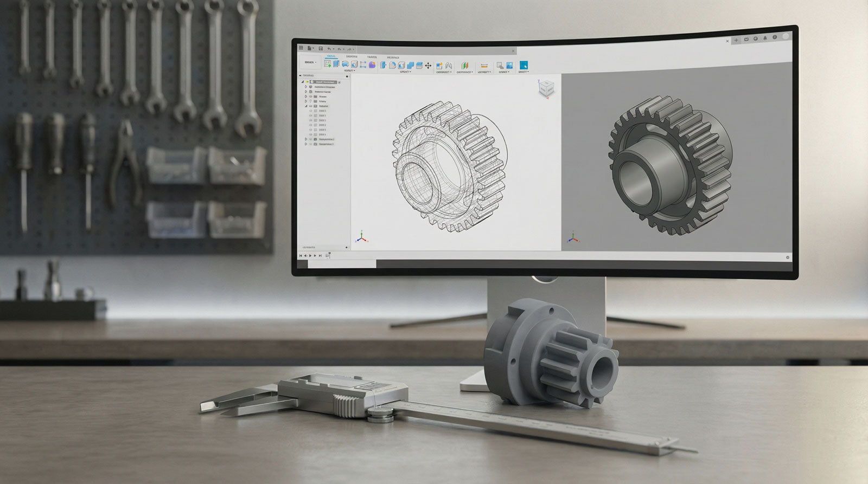Select the green-orange construction plane tool
The width and height of the screenshot is (868, 484).
pyautogui.click(x=465, y=66)
